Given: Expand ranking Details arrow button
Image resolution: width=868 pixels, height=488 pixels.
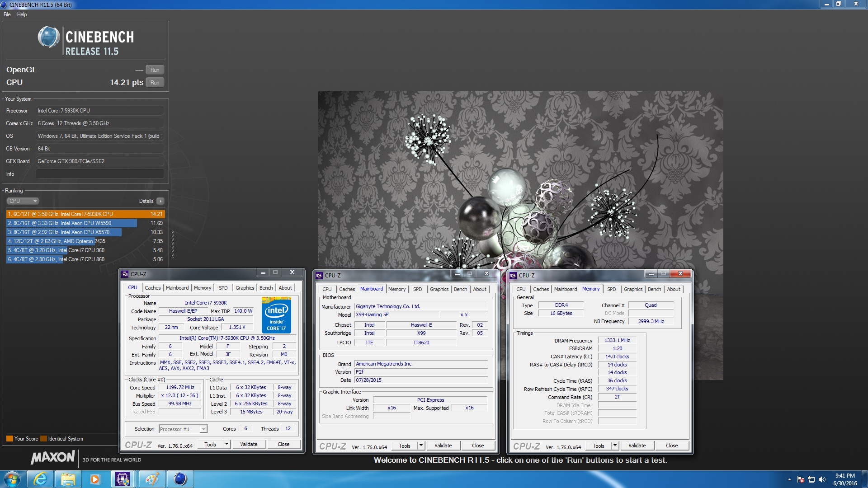Looking at the screenshot, I should tap(160, 201).
